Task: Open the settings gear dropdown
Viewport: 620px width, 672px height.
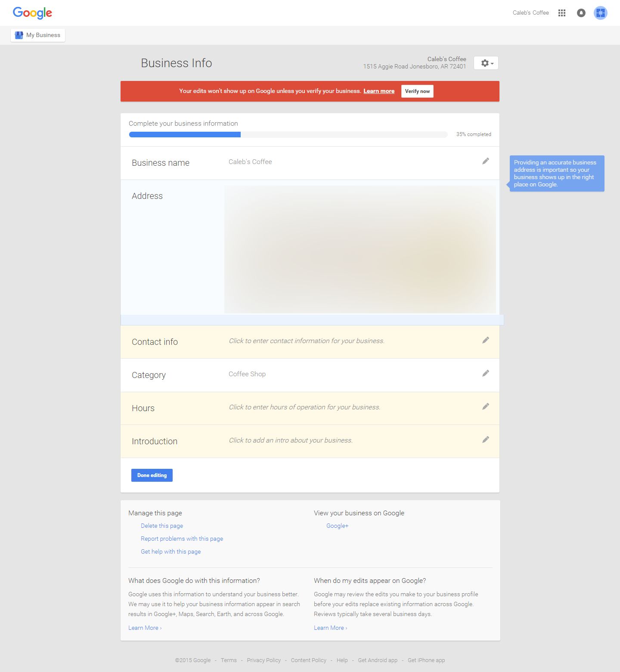Action: (486, 63)
